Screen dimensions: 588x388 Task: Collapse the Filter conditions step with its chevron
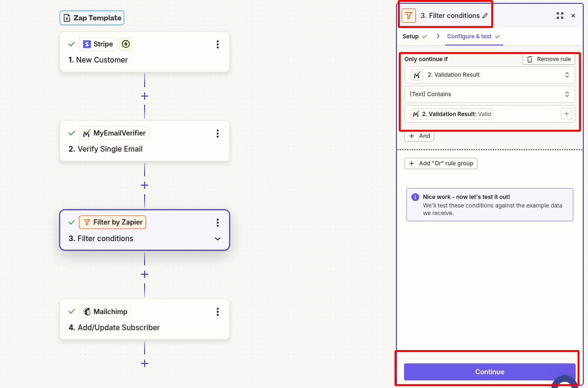click(x=217, y=238)
